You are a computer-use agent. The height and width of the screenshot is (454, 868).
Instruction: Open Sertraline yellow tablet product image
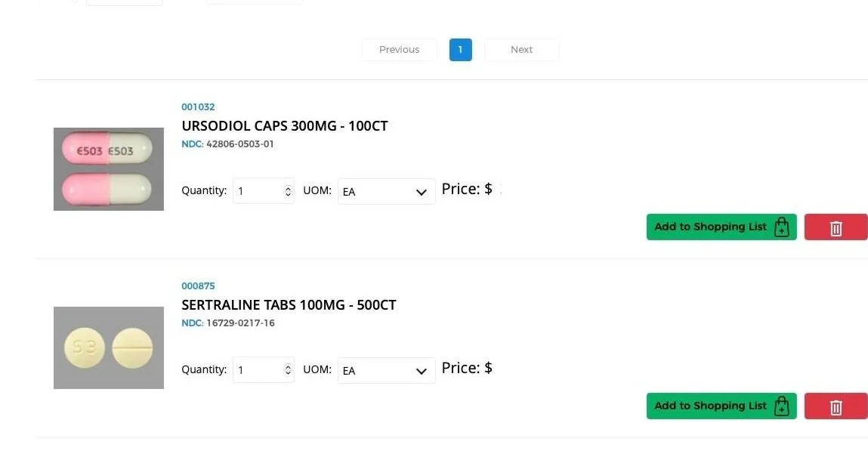109,347
